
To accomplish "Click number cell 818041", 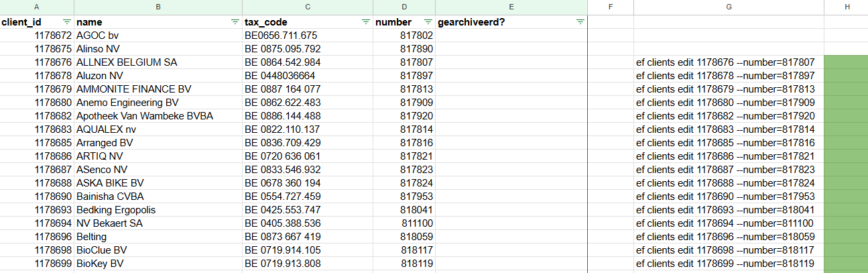I will coord(404,210).
